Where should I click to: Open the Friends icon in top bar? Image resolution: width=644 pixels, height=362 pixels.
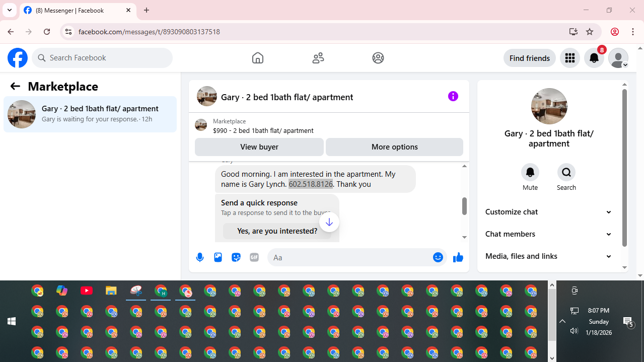pyautogui.click(x=318, y=58)
